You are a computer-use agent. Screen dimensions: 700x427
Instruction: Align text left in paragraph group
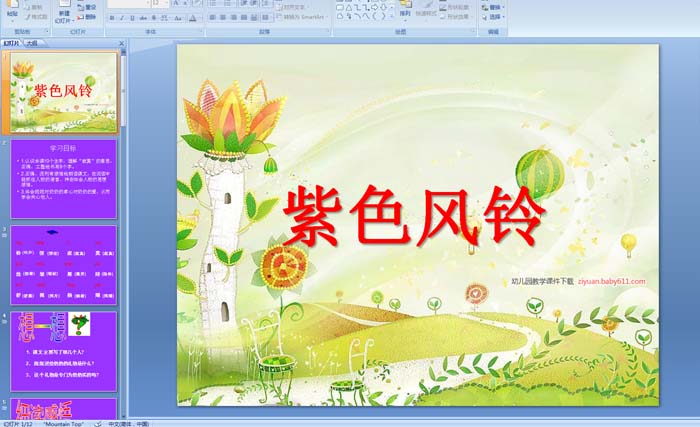(212, 17)
